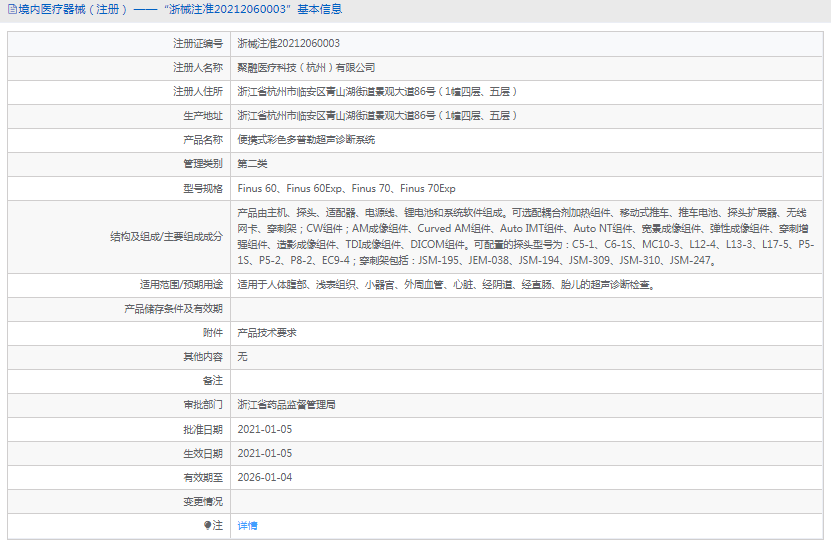831x546 pixels.
Task: Click the 注册人名称 label cell
Action: [x=119, y=68]
